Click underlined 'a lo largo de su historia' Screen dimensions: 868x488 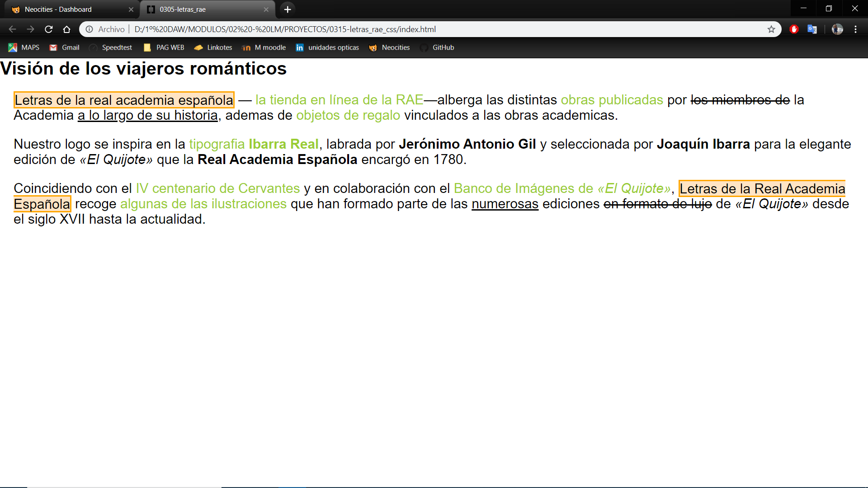point(148,115)
